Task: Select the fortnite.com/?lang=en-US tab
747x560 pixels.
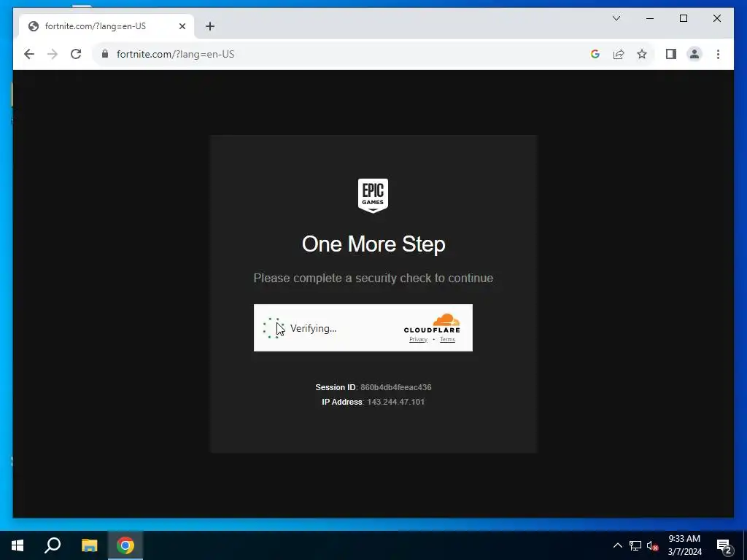Action: click(107, 26)
